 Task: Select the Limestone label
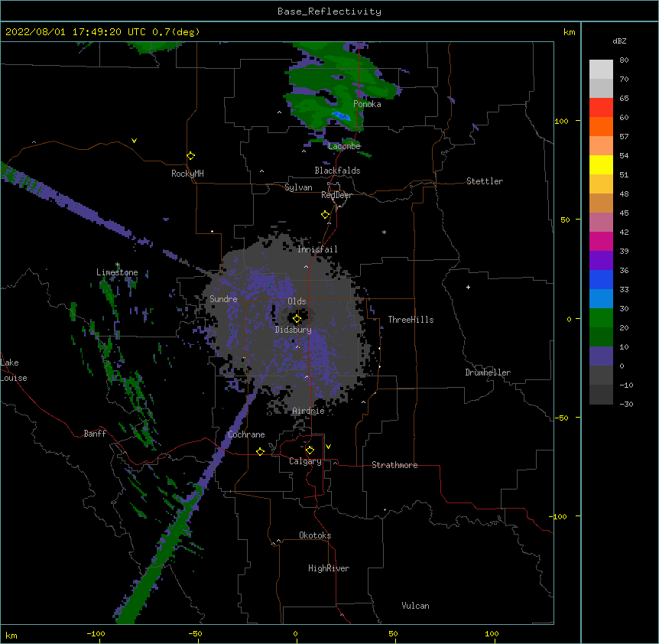click(x=117, y=272)
